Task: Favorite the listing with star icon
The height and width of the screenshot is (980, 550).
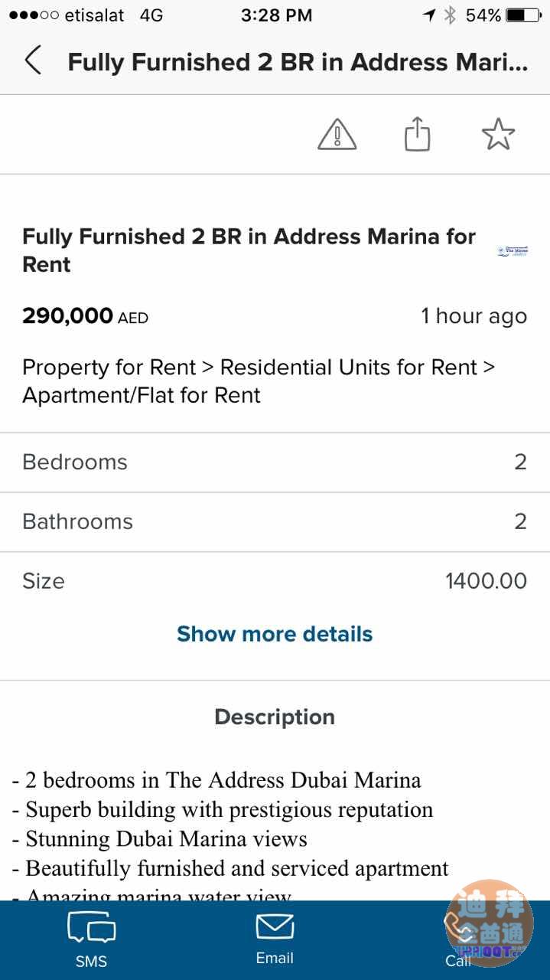Action: [498, 136]
